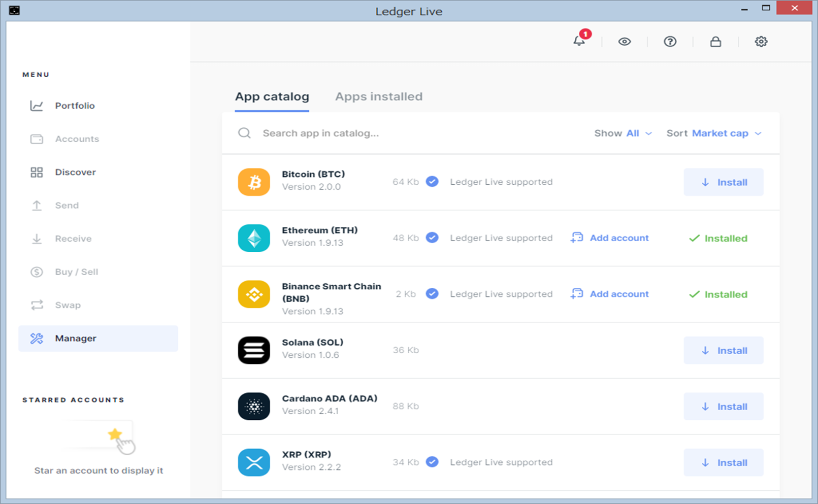Image resolution: width=818 pixels, height=504 pixels.
Task: Click the Solana app icon
Action: (x=254, y=350)
